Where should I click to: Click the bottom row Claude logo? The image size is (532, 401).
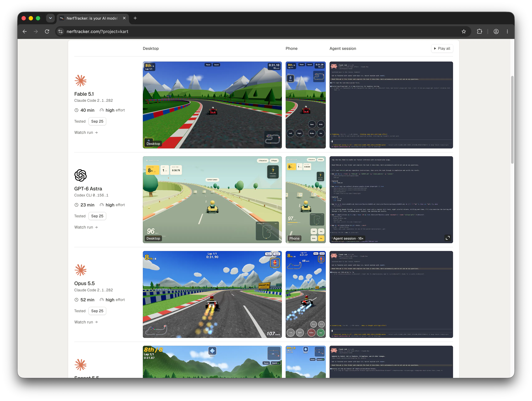pyautogui.click(x=81, y=365)
